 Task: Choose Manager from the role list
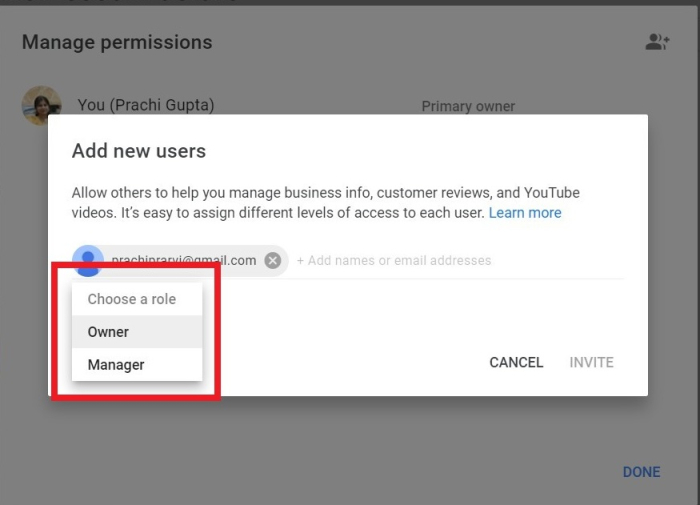coord(116,365)
